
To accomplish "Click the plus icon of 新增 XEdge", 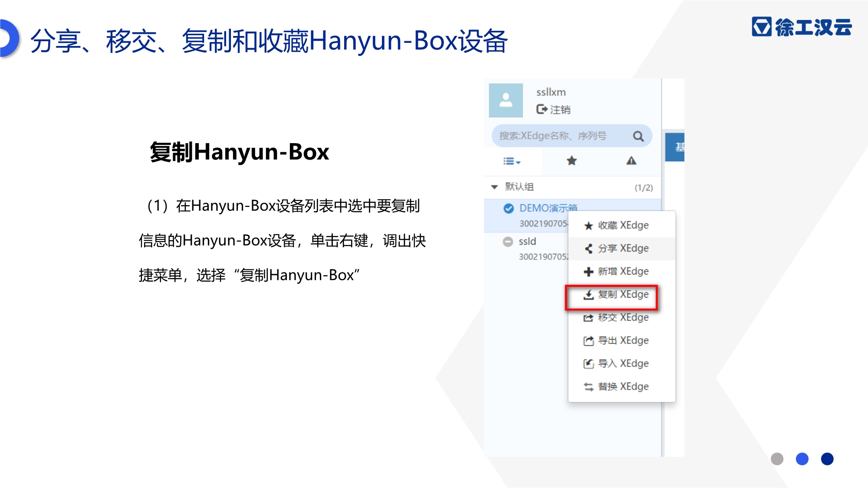I will coord(589,272).
